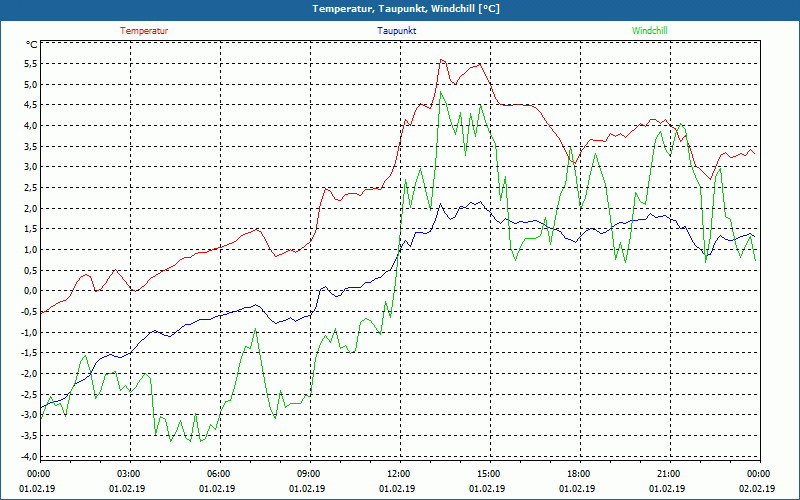Viewport: 800px width, 500px height.
Task: Click the '09:00' time axis label
Action: pyautogui.click(x=308, y=473)
